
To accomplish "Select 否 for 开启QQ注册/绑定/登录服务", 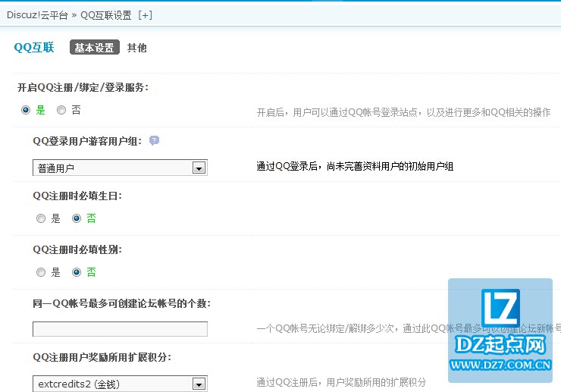I will click(x=61, y=110).
